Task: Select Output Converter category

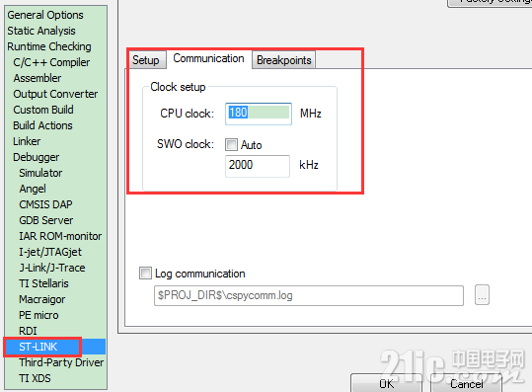Action: (55, 94)
